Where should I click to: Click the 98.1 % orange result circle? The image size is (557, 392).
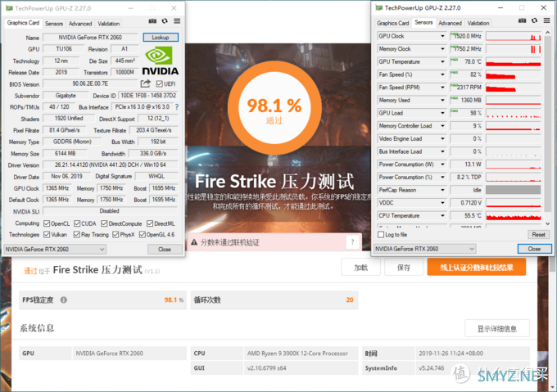point(274,107)
